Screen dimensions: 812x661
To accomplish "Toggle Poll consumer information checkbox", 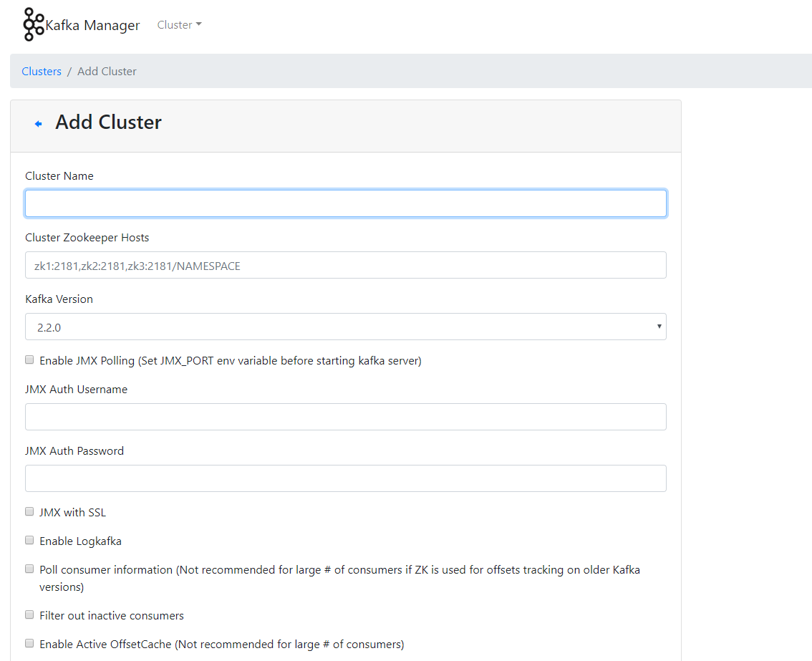I will coord(29,569).
